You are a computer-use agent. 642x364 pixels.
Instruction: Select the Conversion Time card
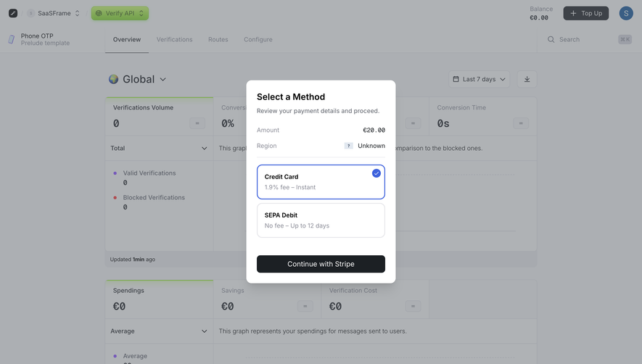coord(482,116)
